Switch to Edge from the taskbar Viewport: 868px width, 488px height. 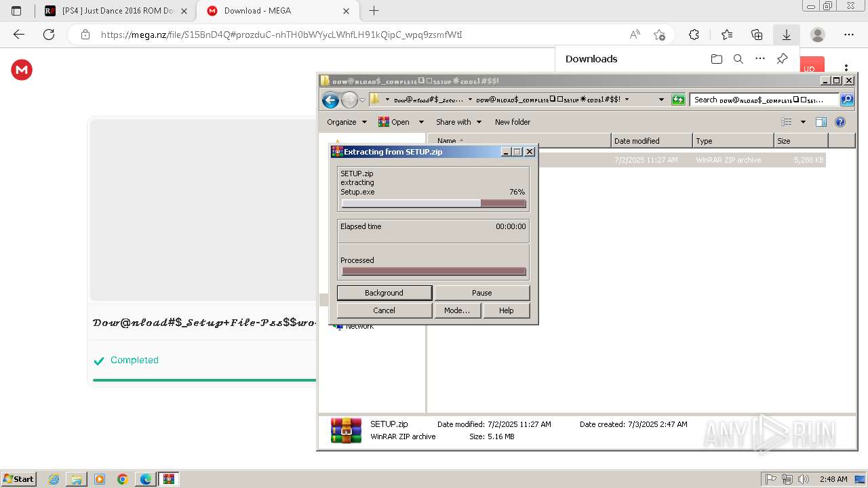pos(146,479)
